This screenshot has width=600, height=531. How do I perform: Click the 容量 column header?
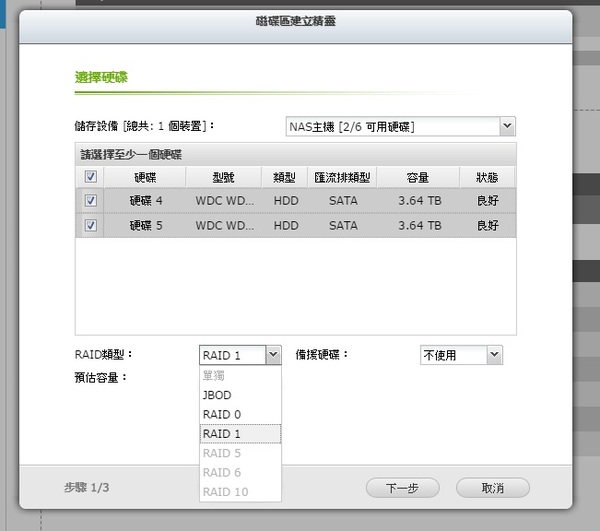tap(418, 177)
